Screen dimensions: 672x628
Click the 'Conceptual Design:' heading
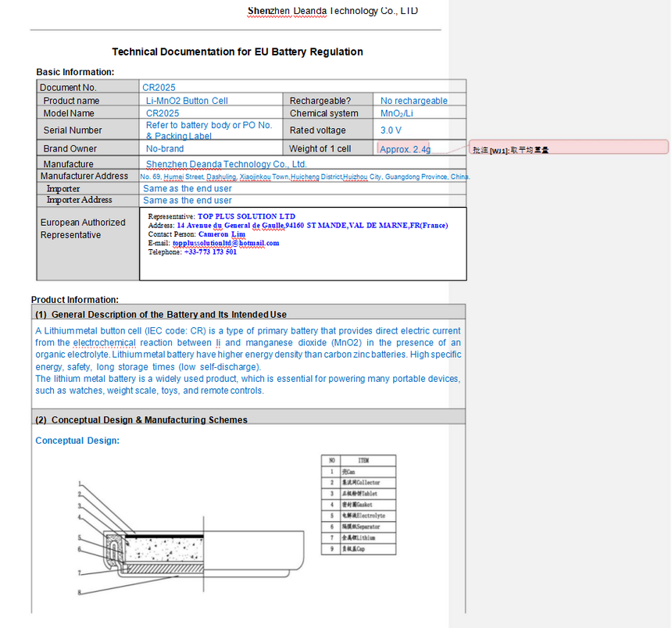77,441
